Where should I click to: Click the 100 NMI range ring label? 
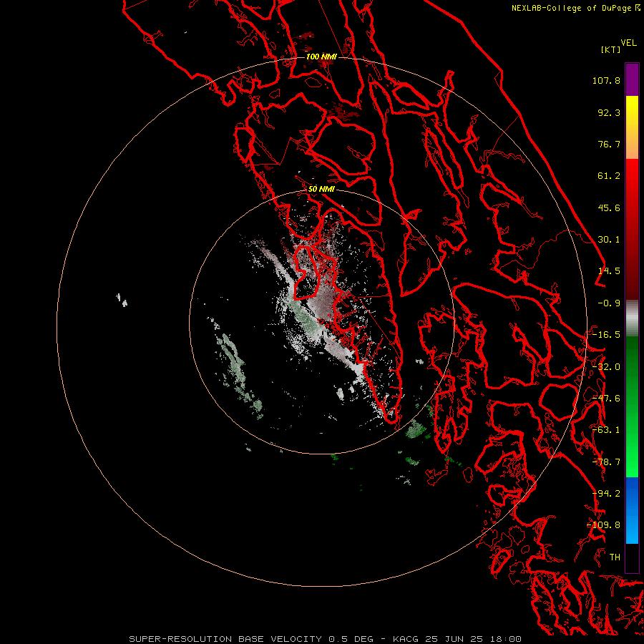coord(321,57)
